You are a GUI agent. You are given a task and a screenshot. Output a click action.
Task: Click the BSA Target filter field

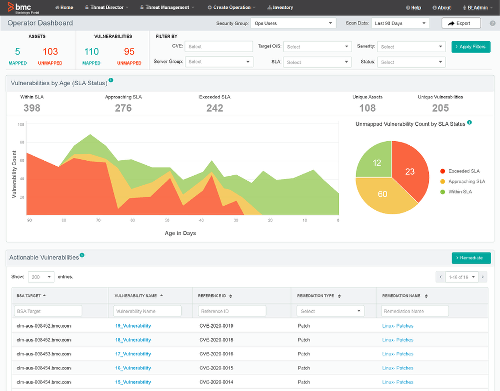click(x=48, y=311)
